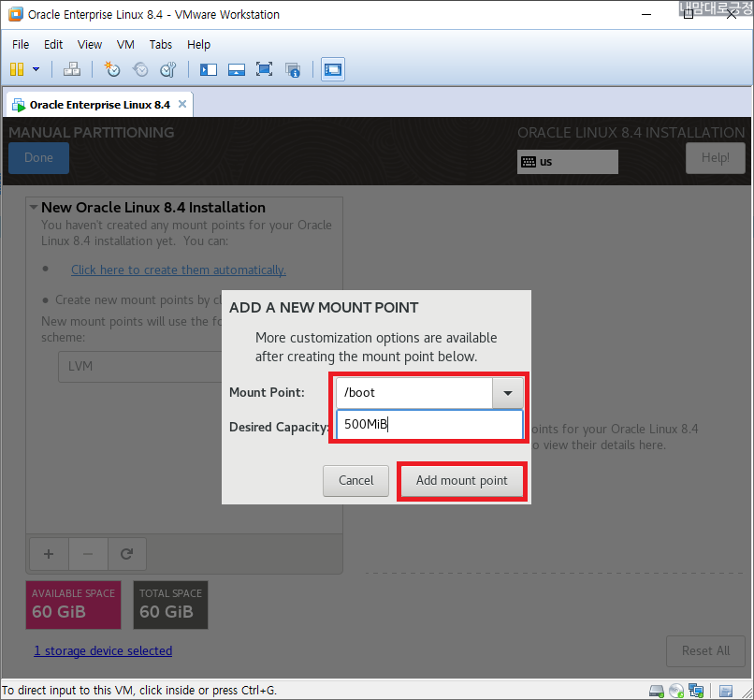The height and width of the screenshot is (700, 754).
Task: Click the Desired Capacity input field
Action: pyautogui.click(x=429, y=424)
